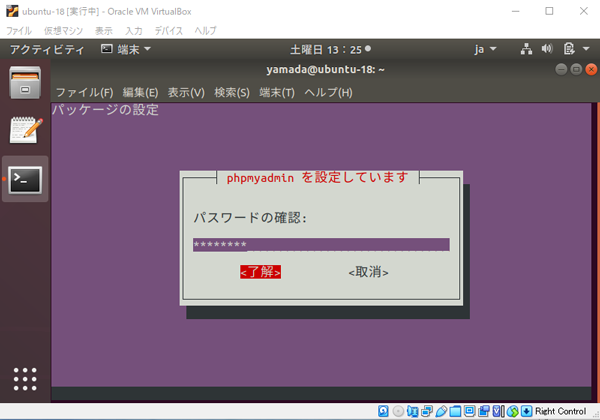This screenshot has height=420, width=600.
Task: Open the ファイル(F) terminal menu
Action: pyautogui.click(x=85, y=92)
